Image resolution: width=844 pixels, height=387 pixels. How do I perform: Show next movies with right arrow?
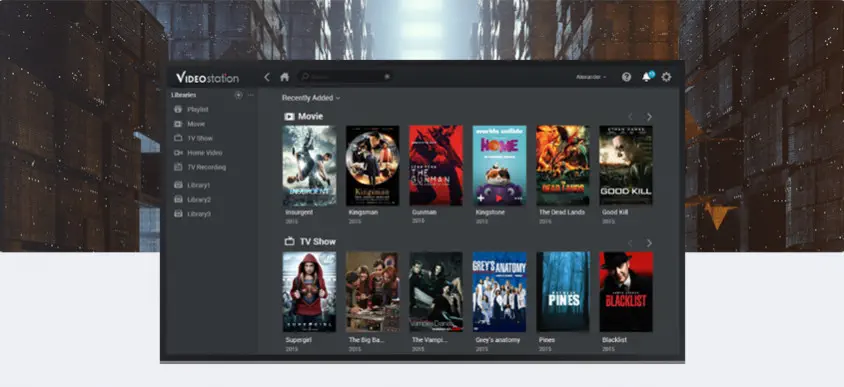pos(649,117)
